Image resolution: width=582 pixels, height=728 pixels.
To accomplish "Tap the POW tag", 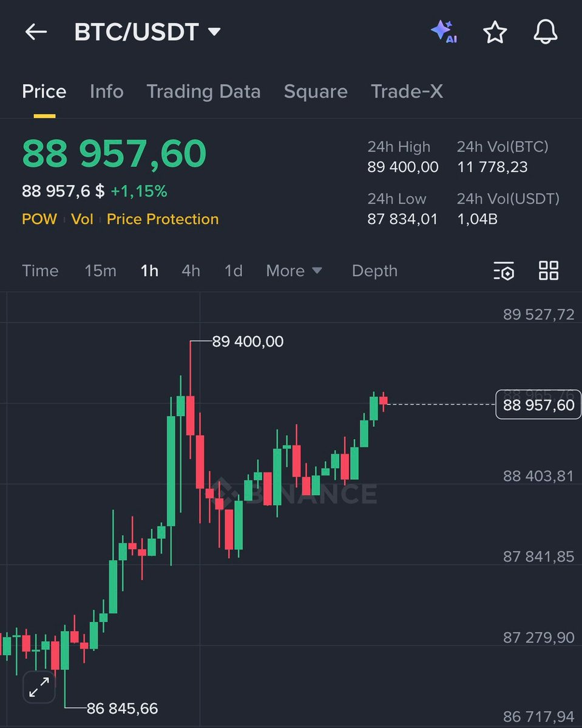I will point(39,219).
